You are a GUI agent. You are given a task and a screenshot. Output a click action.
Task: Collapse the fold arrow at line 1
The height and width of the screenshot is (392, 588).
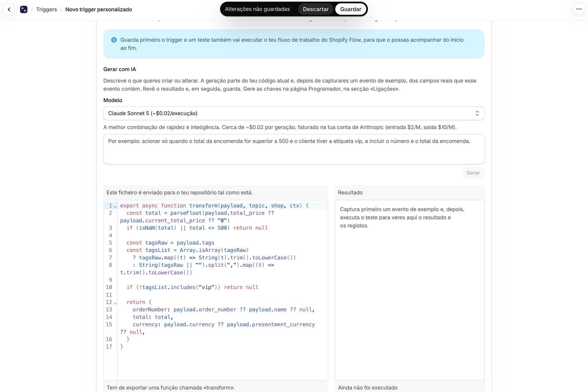(115, 207)
